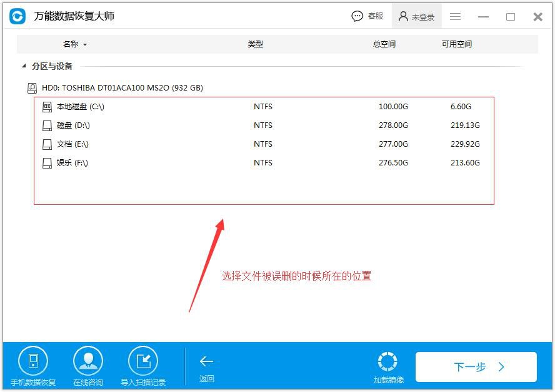Click the 下一步 next button

(x=476, y=367)
